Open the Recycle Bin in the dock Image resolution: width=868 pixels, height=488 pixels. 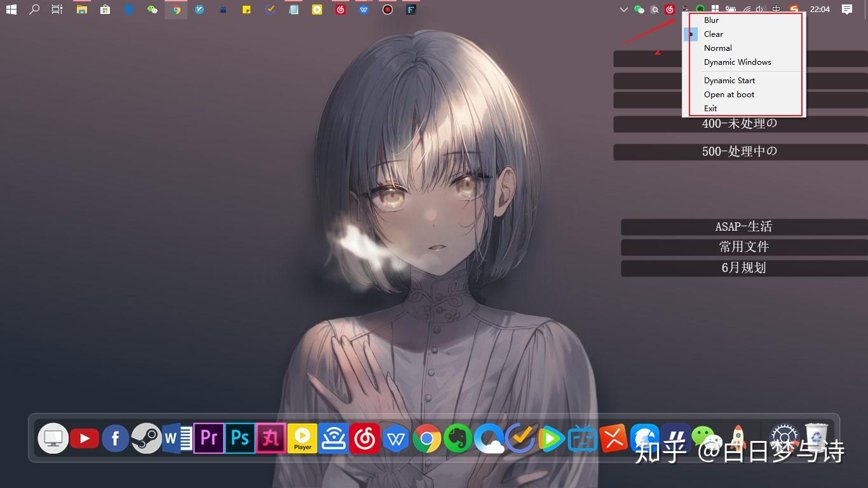[x=817, y=437]
